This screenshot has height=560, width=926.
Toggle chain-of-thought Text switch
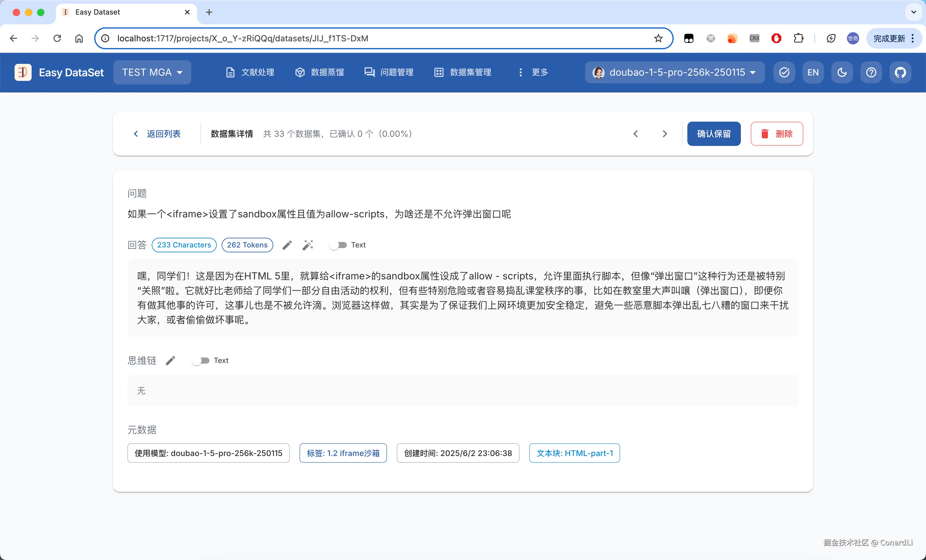click(x=201, y=361)
